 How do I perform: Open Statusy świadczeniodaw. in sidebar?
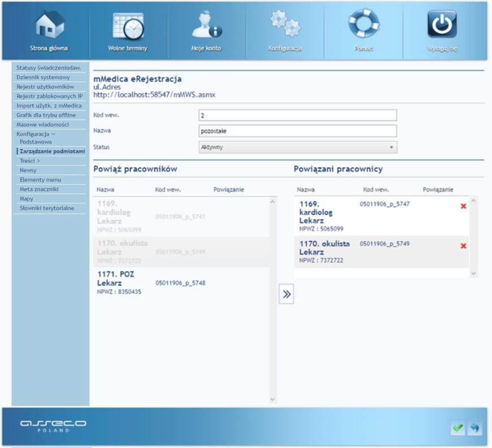tap(49, 68)
